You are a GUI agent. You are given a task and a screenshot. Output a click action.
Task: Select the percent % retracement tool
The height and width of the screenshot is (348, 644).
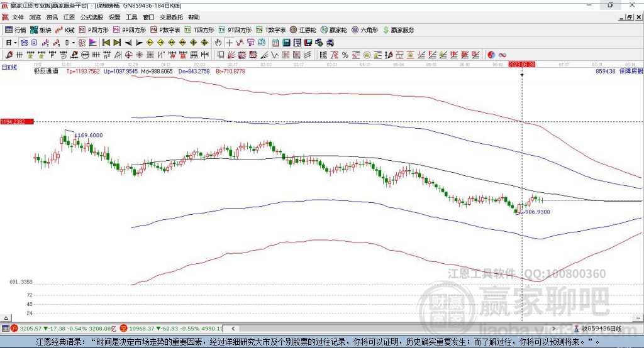[345, 55]
